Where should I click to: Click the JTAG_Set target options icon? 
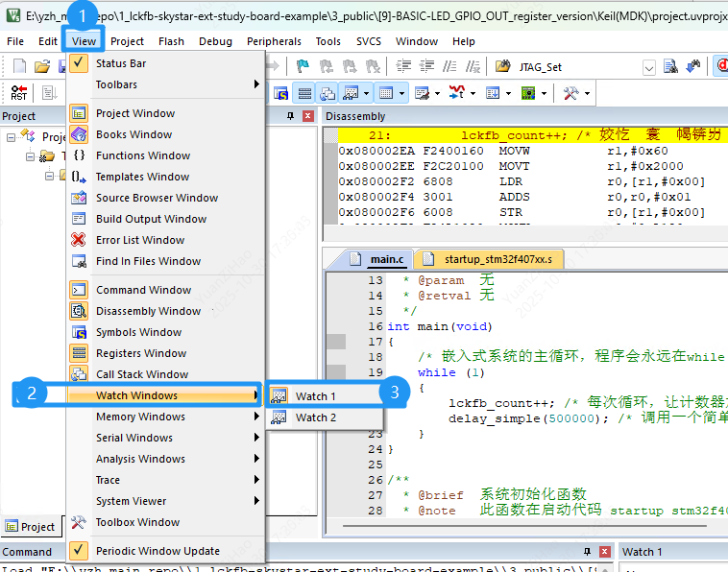click(502, 67)
